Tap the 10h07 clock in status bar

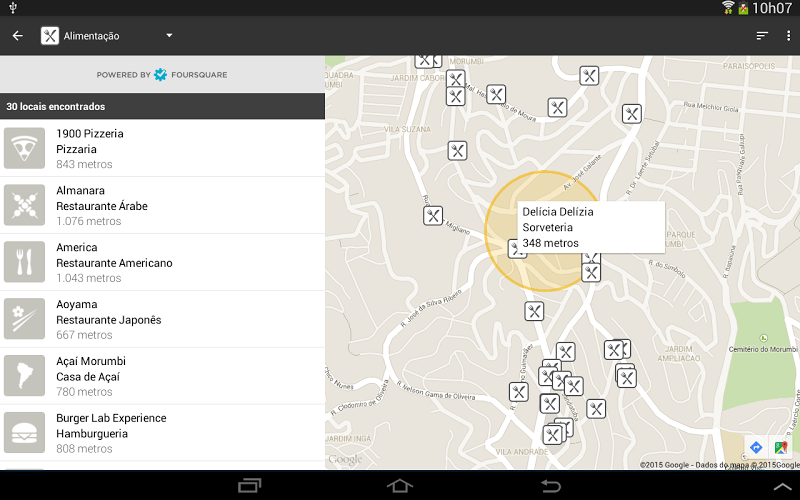click(x=772, y=8)
